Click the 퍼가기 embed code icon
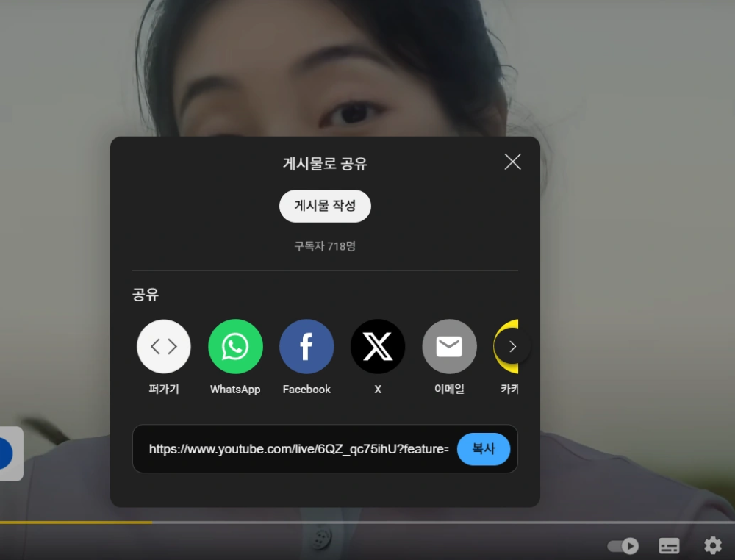735x560 pixels. click(164, 347)
